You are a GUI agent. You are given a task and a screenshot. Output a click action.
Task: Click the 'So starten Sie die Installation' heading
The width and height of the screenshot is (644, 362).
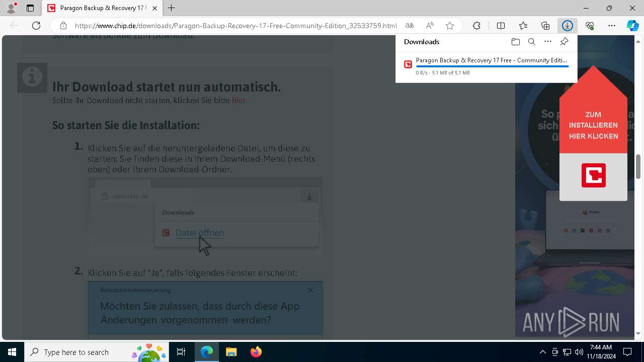click(126, 125)
